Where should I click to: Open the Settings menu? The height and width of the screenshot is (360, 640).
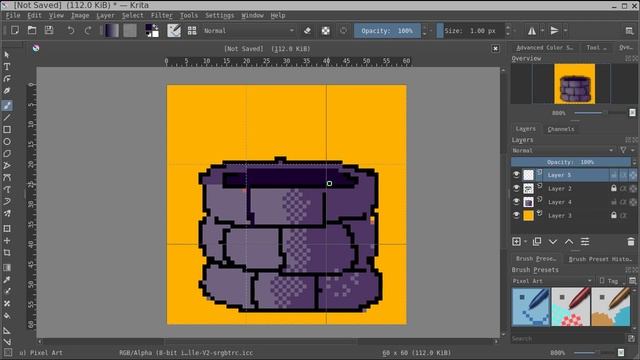220,16
